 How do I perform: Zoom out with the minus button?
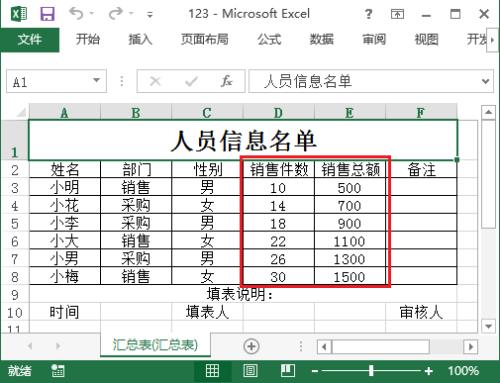tap(315, 371)
